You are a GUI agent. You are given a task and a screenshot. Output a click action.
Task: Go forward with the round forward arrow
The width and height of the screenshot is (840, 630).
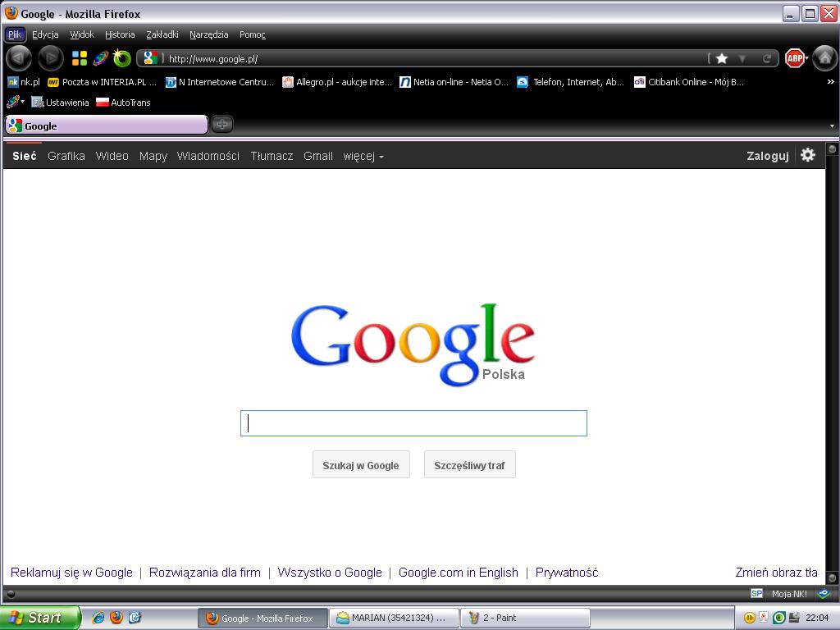tap(51, 58)
